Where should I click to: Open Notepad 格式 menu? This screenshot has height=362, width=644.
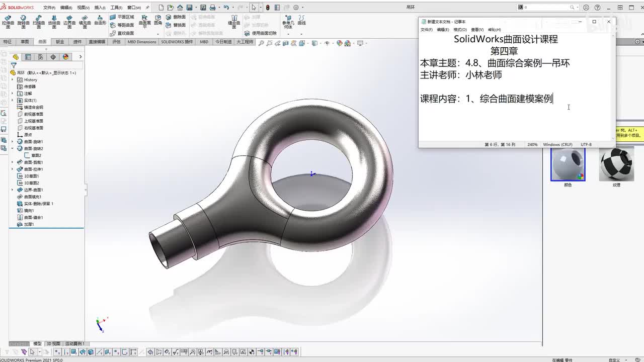[460, 30]
